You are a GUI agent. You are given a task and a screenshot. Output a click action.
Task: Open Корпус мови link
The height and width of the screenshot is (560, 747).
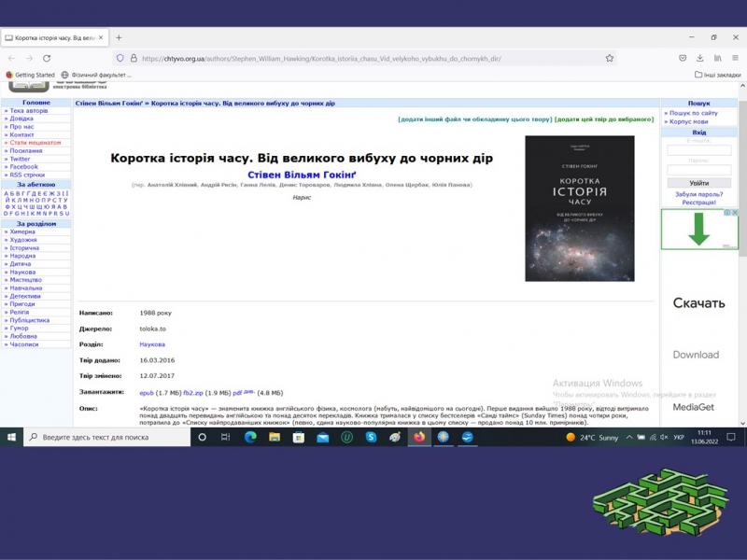pos(688,121)
